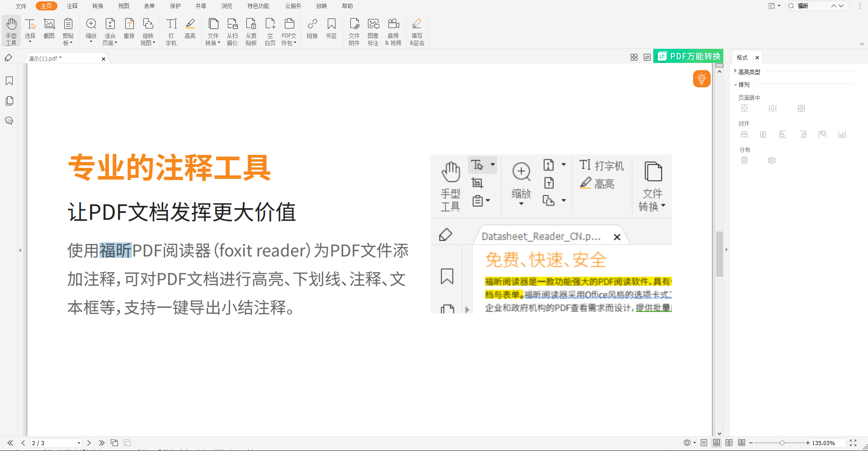The height and width of the screenshot is (451, 868).
Task: Open the comments panel in the left sidebar
Action: [9, 121]
